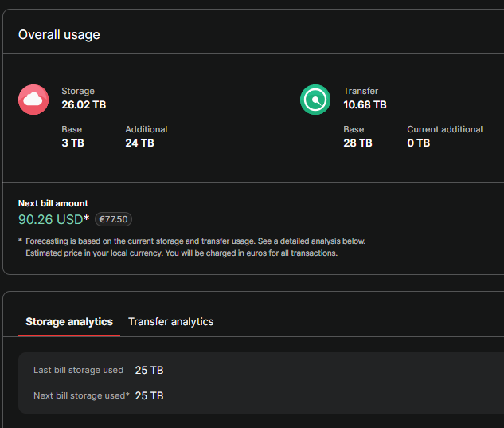This screenshot has height=428, width=504.
Task: Select the 10.68 TB transfer total
Action: point(365,104)
